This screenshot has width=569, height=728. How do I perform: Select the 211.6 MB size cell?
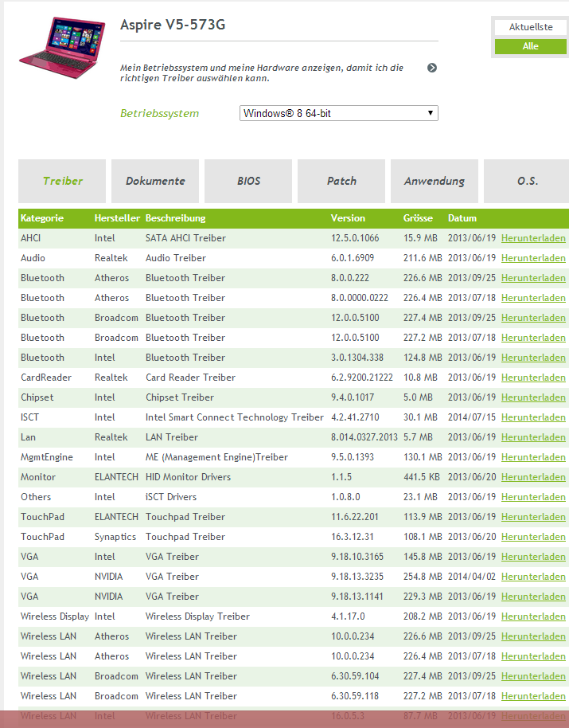[x=423, y=258]
